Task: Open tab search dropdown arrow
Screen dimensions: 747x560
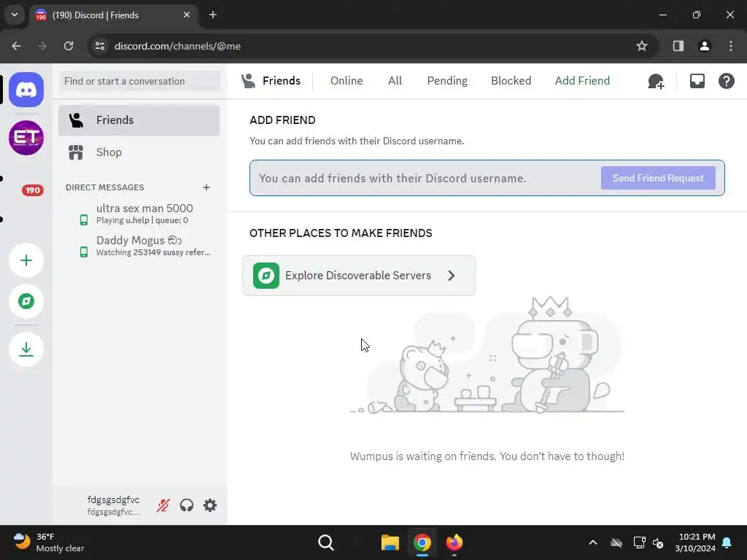Action: tap(15, 15)
